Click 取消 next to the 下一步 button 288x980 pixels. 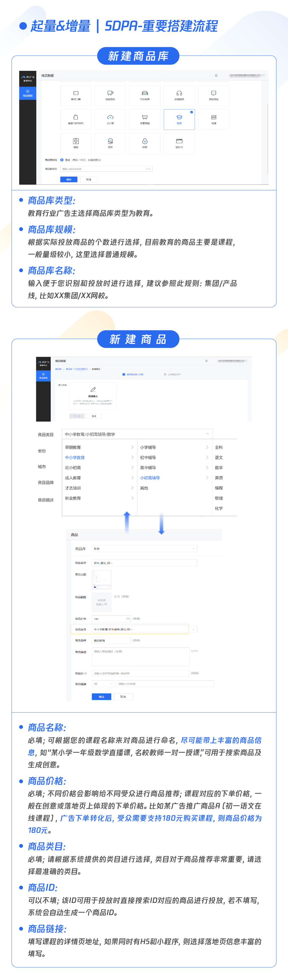click(94, 416)
